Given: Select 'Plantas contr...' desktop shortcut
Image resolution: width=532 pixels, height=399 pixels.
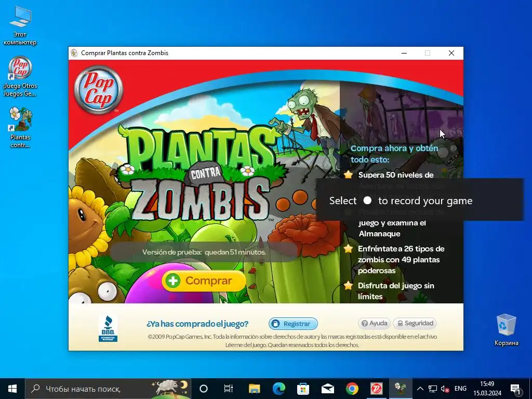Looking at the screenshot, I should click(20, 128).
